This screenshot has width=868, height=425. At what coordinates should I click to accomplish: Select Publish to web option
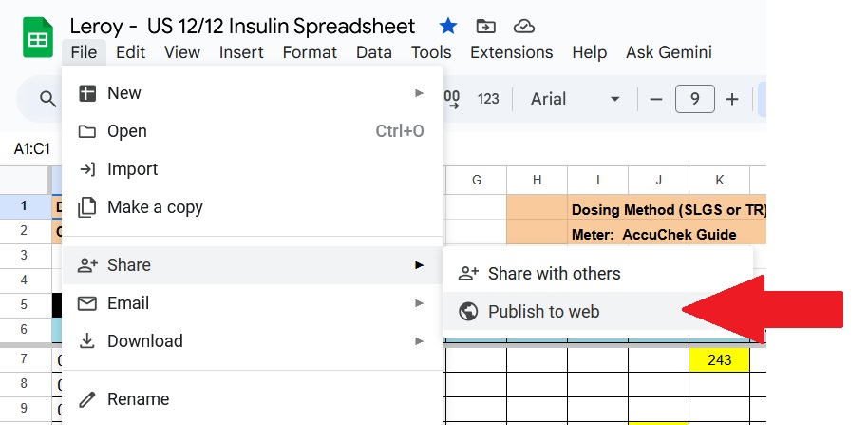pos(543,312)
